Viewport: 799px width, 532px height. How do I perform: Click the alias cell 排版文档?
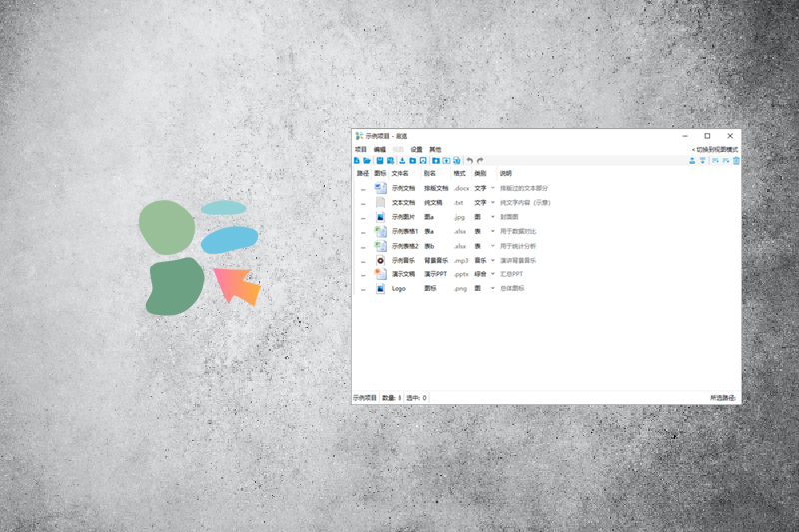click(x=436, y=188)
